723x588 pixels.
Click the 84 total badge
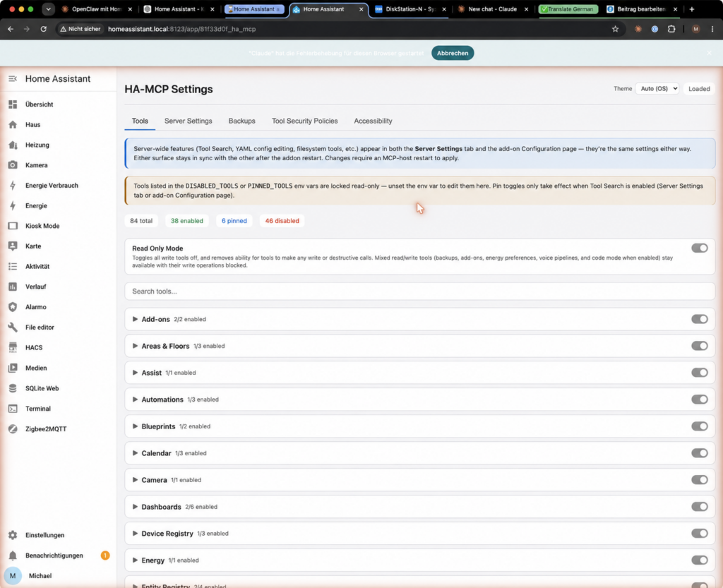point(141,221)
